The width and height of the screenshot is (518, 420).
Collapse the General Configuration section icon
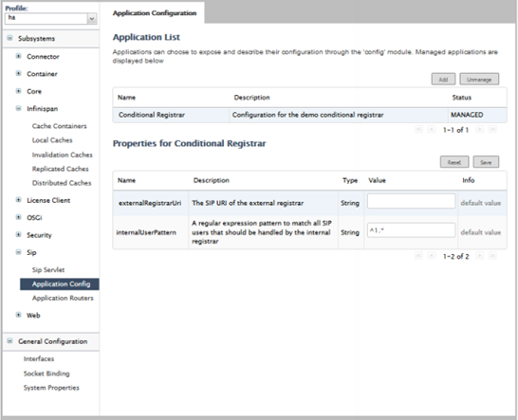pos(9,340)
